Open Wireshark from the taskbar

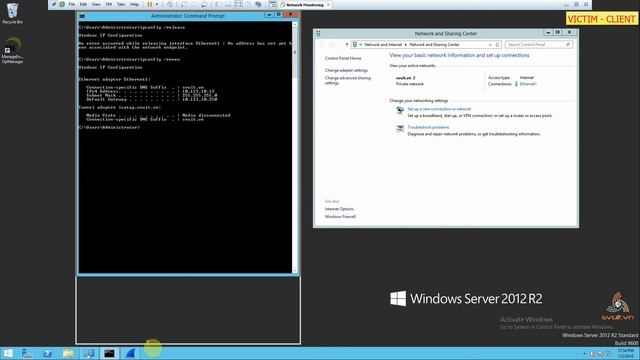tap(130, 353)
